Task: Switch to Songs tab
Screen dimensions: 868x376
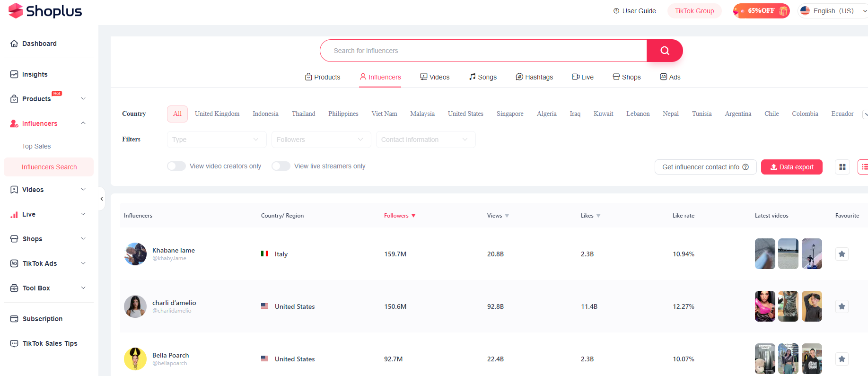Action: [x=482, y=77]
